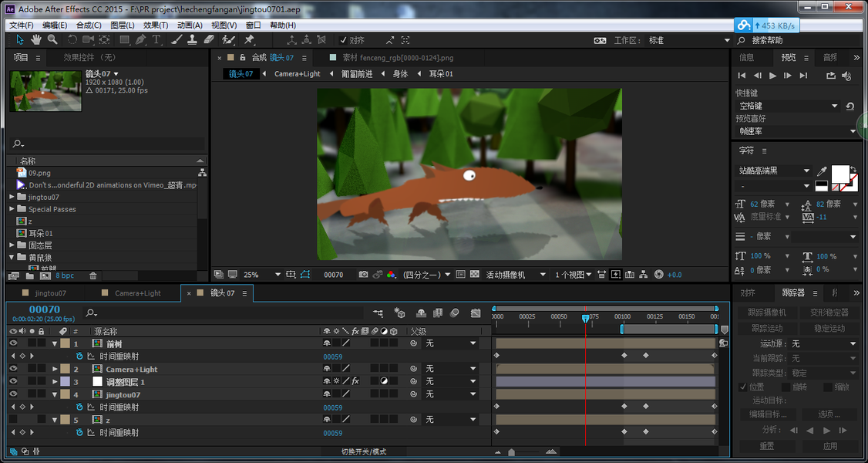Play the preview with the play button
Viewport: 868px width, 463px height.
tap(772, 76)
